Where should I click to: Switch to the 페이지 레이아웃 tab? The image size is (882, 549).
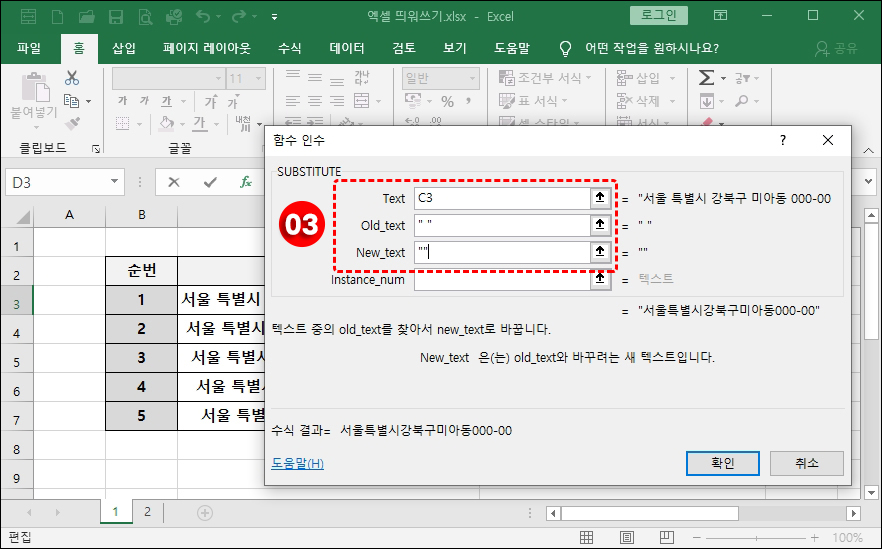(x=206, y=48)
